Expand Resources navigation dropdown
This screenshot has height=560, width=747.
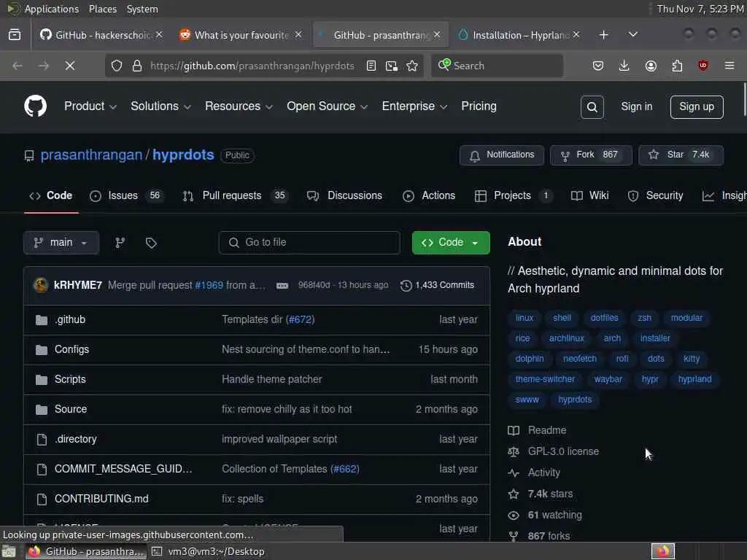tap(239, 106)
